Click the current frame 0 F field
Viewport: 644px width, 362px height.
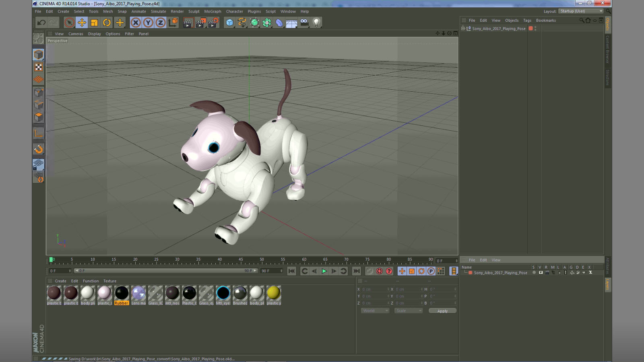[60, 271]
